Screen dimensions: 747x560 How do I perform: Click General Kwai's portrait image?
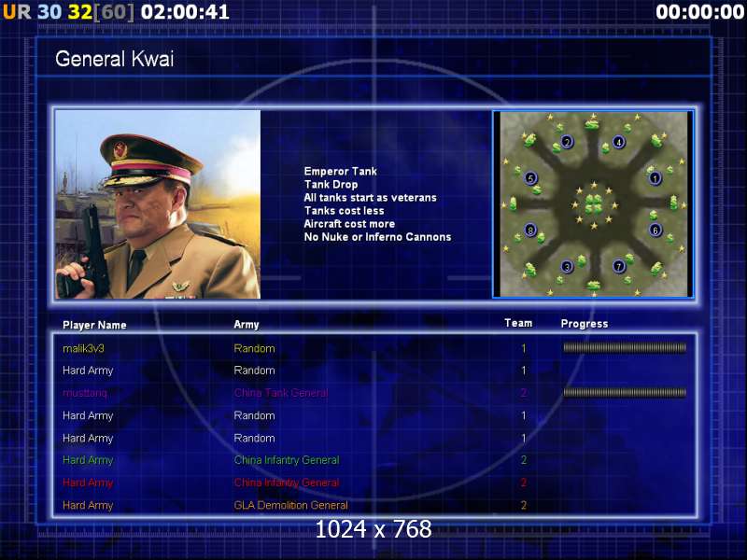(158, 204)
